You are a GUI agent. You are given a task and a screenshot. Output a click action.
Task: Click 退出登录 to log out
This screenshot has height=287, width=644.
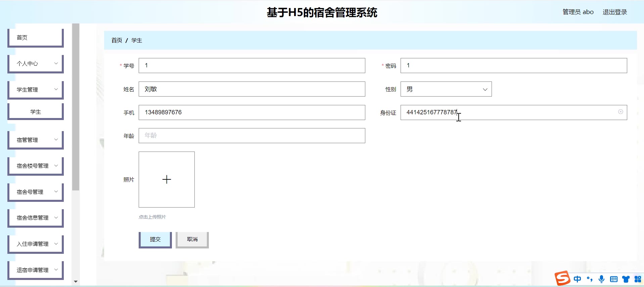[x=615, y=12]
